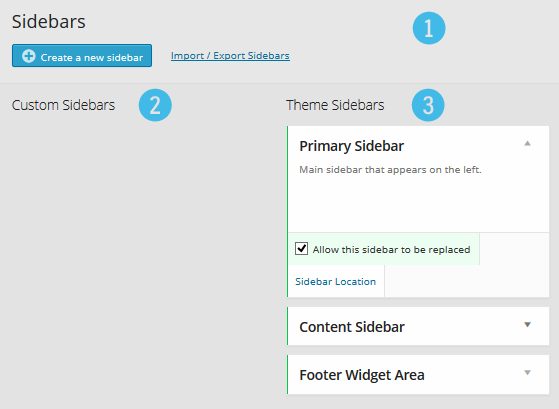Expand the Content Sidebar arrow
The image size is (559, 409).
(527, 324)
